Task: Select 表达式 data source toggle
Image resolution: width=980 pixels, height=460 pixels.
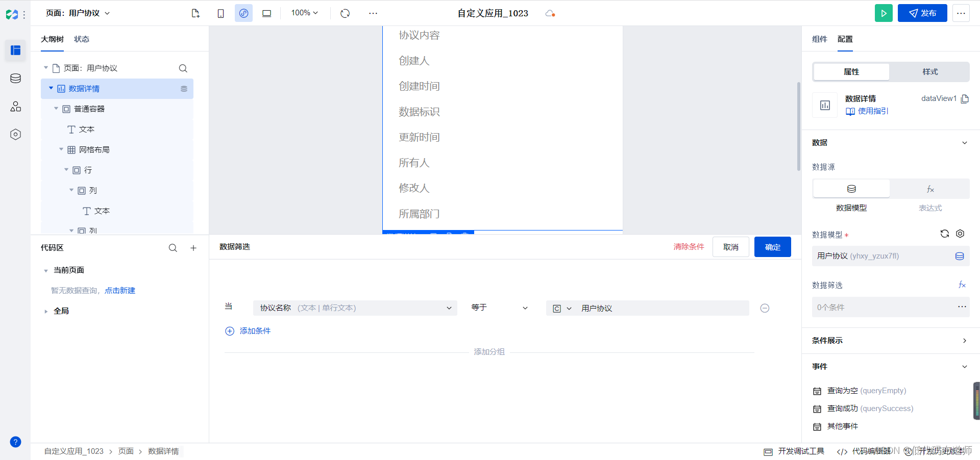Action: point(930,189)
